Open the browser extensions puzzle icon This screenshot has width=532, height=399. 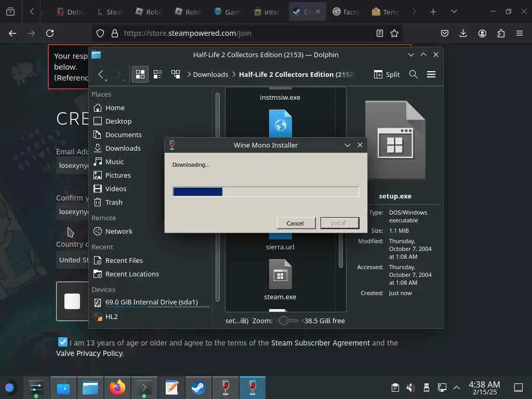point(501,33)
